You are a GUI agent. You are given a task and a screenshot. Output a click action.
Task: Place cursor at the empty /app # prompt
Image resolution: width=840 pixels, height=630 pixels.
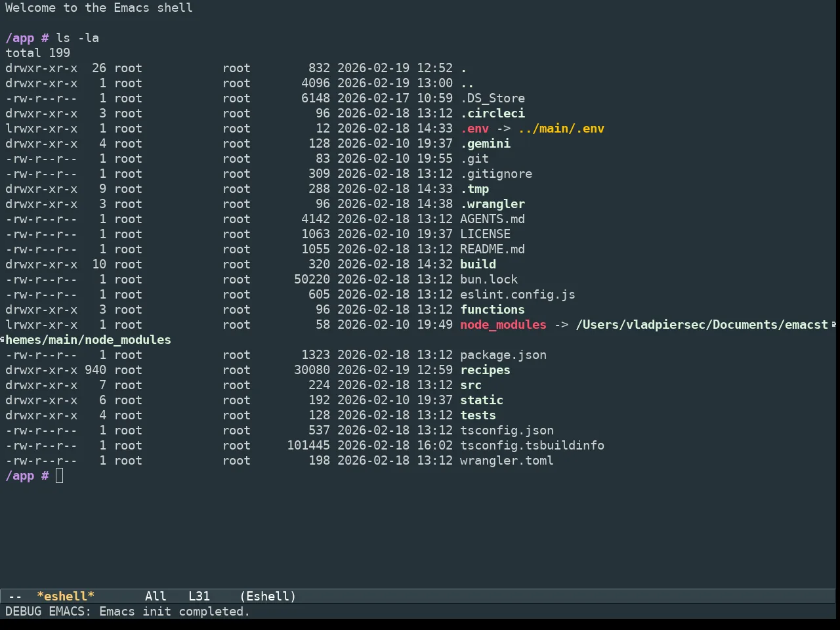point(60,476)
